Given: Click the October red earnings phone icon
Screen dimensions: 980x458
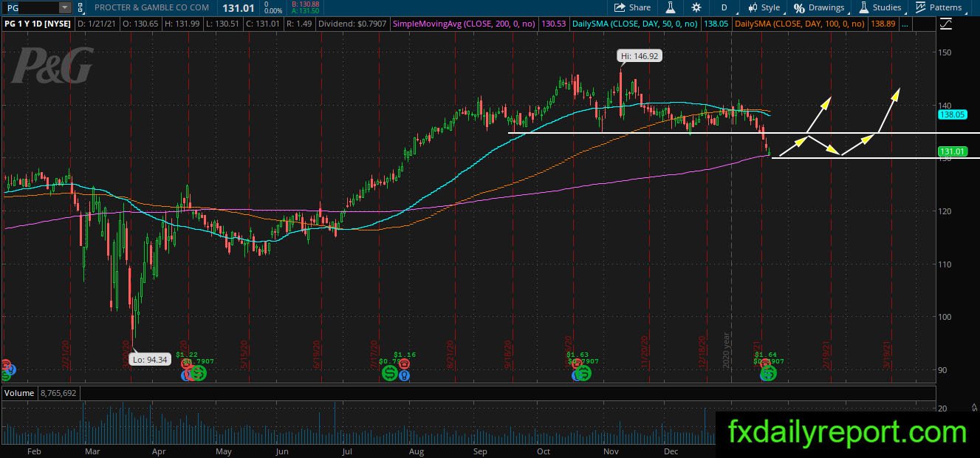Looking at the screenshot, I should (577, 363).
